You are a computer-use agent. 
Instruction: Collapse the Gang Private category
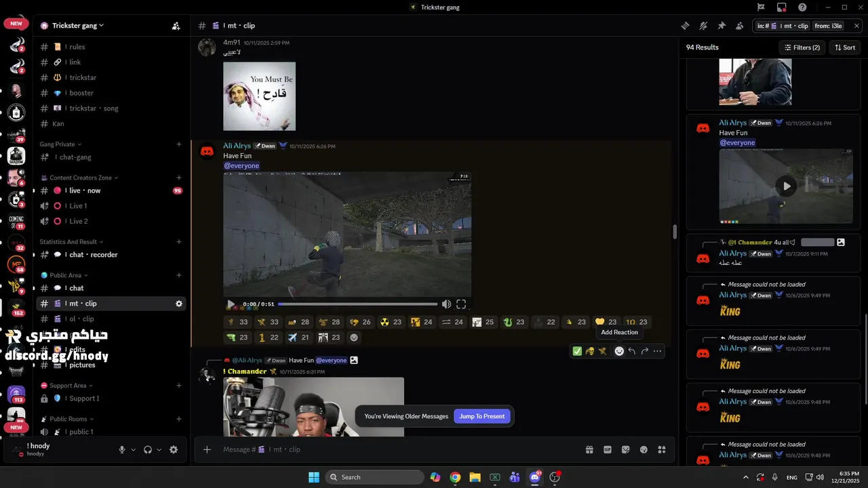(x=60, y=144)
